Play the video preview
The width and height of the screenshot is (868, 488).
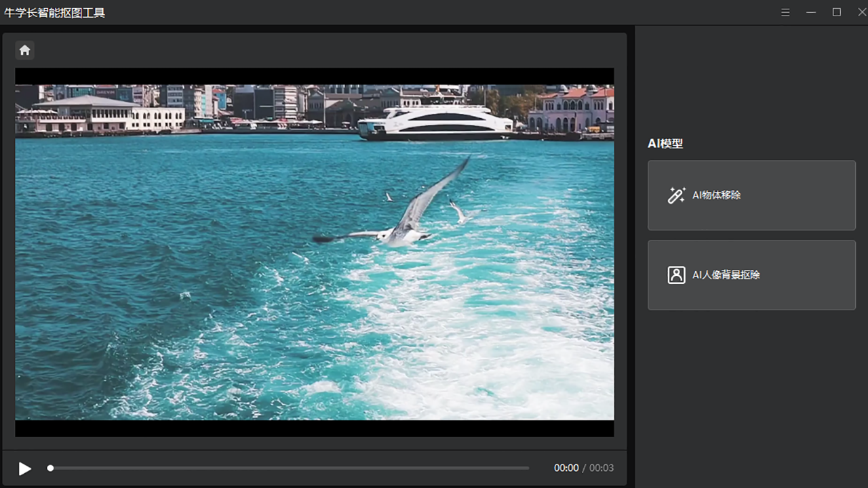(24, 468)
